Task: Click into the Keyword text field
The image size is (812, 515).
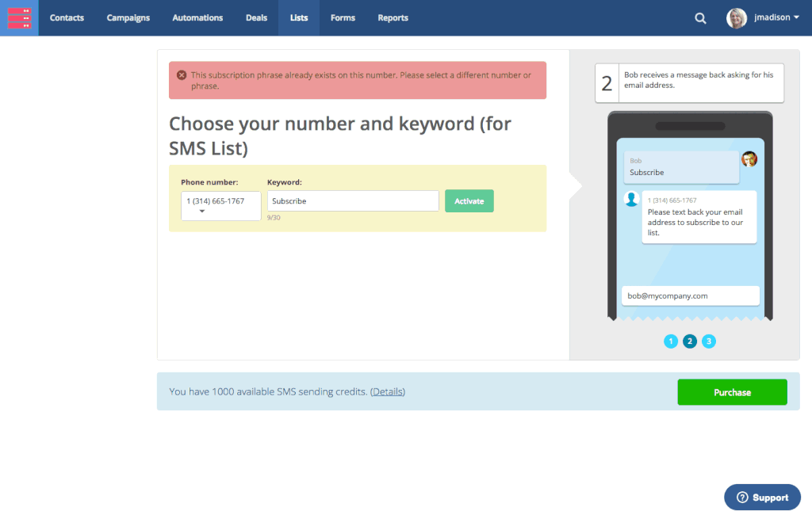Action: [x=353, y=201]
